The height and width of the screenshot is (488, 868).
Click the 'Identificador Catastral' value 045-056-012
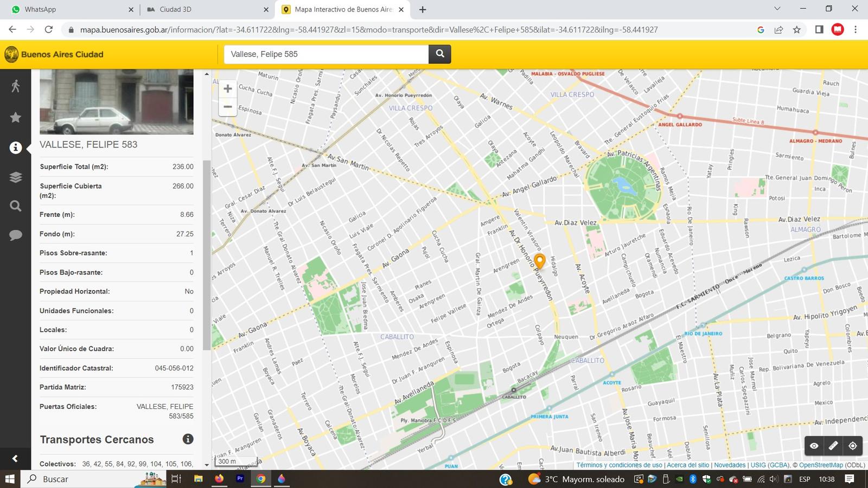(x=174, y=368)
